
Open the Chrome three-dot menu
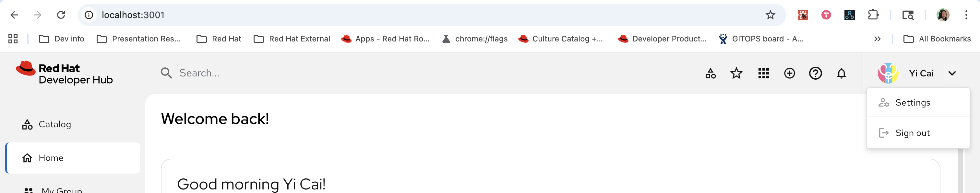coord(966,15)
